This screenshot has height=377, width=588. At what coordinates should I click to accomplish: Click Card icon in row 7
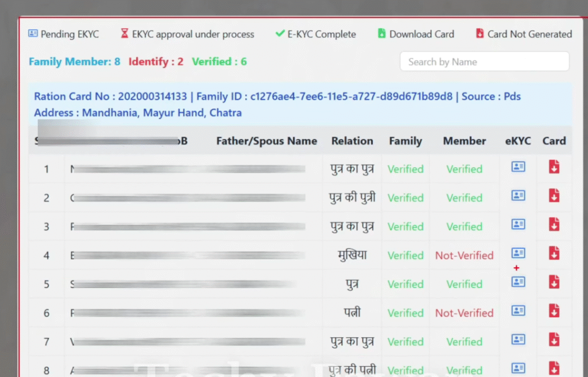click(554, 340)
